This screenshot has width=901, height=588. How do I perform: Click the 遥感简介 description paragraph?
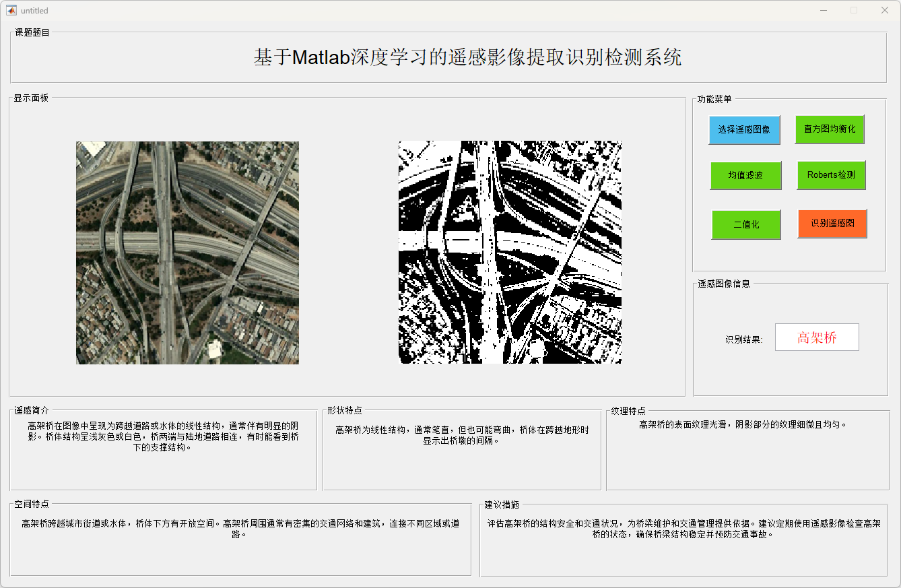tap(163, 436)
